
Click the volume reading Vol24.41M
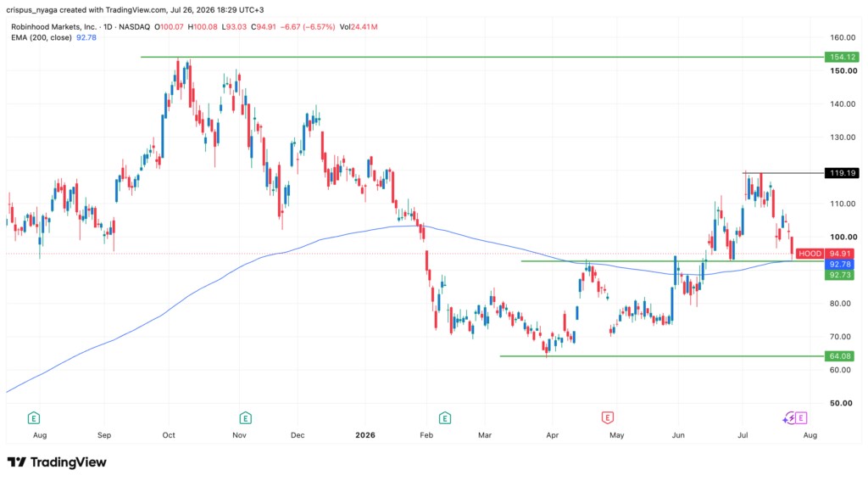pyautogui.click(x=359, y=26)
